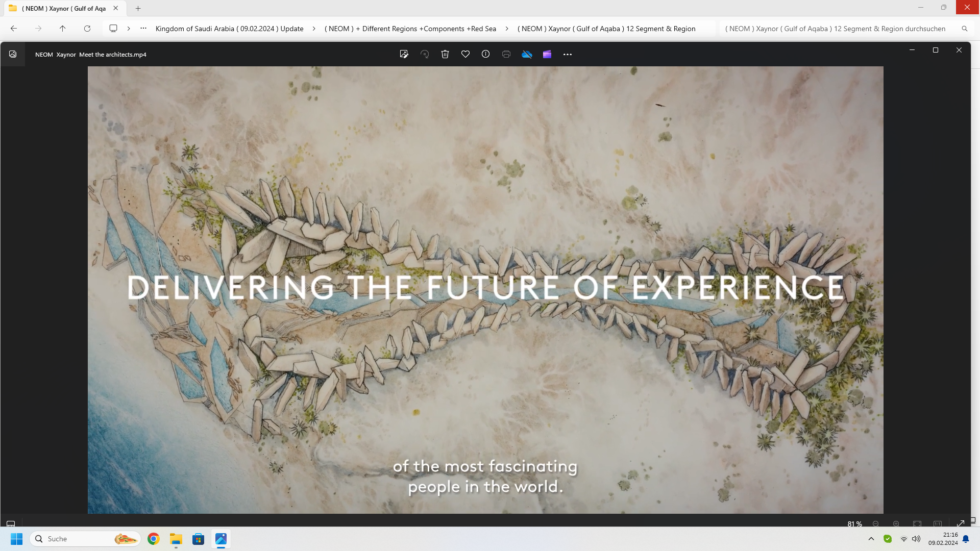This screenshot has height=551, width=980.
Task: Zoom in with the plus magnifier
Action: click(896, 523)
